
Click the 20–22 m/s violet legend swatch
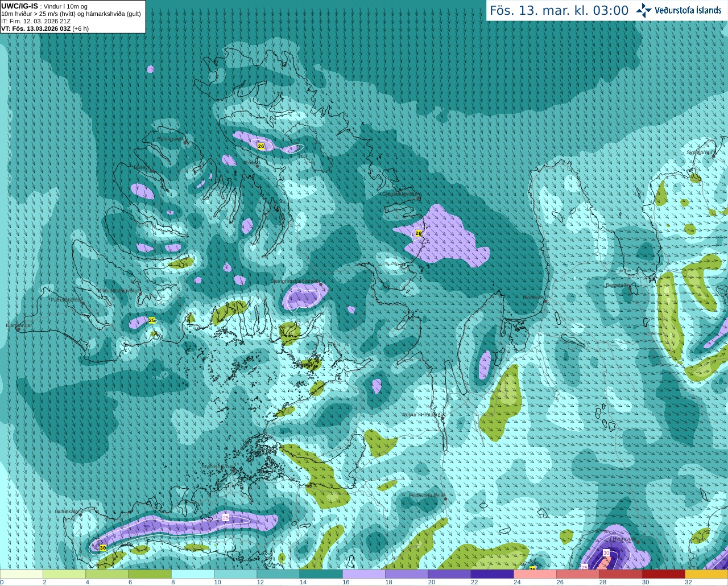point(449,574)
